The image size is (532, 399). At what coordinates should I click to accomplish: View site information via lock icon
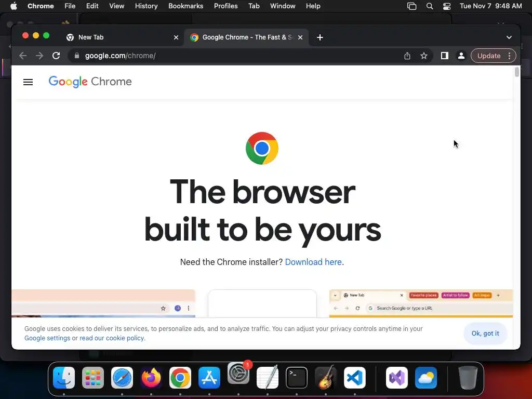pos(77,56)
